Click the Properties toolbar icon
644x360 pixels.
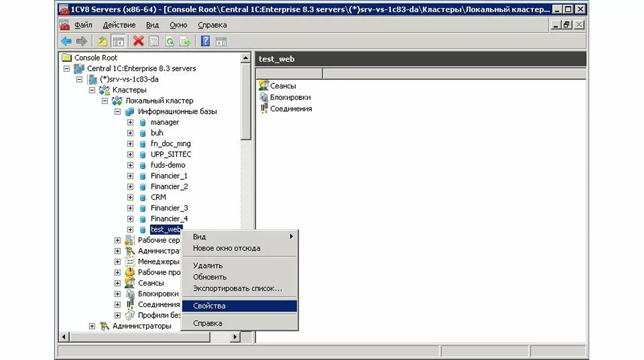[154, 41]
